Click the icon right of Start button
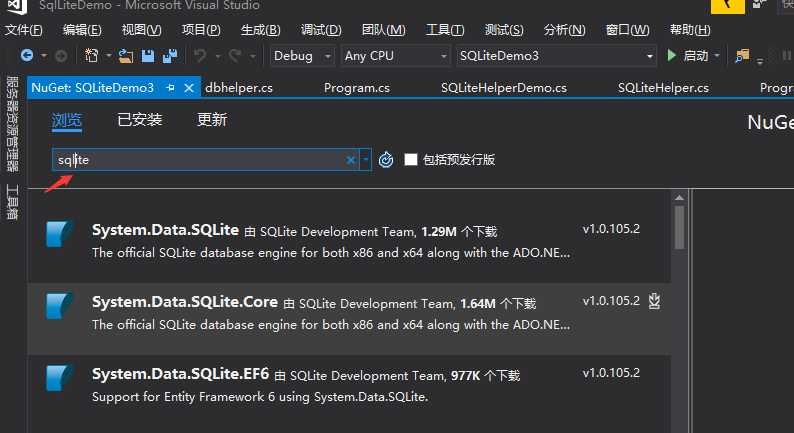794x433 pixels. 742,56
